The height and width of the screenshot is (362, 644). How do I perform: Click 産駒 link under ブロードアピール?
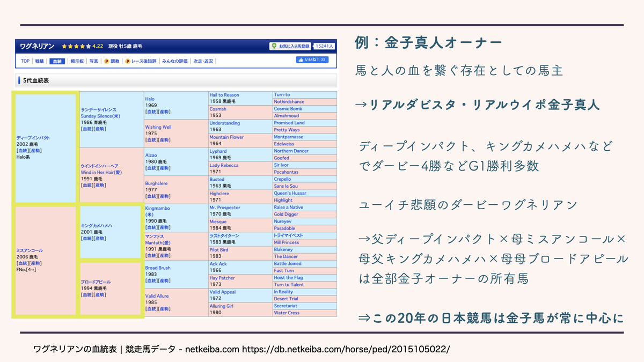click(x=100, y=294)
